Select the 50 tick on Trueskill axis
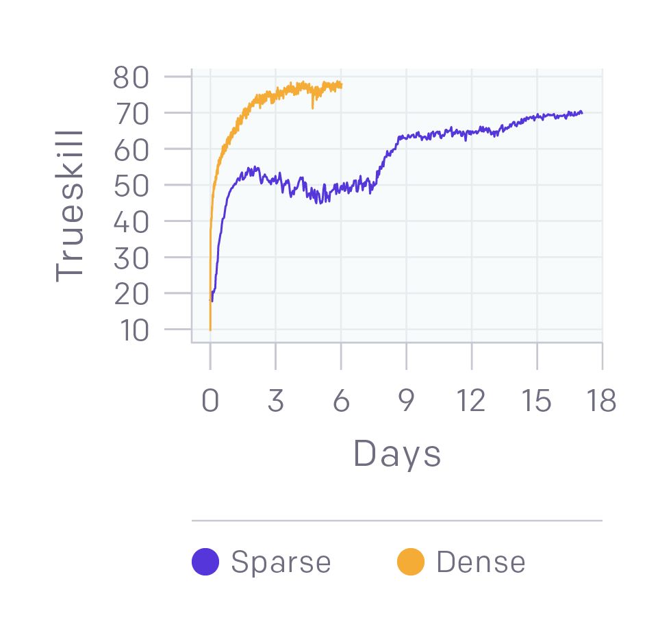Viewport: 671px width, 644px height. pos(131,186)
